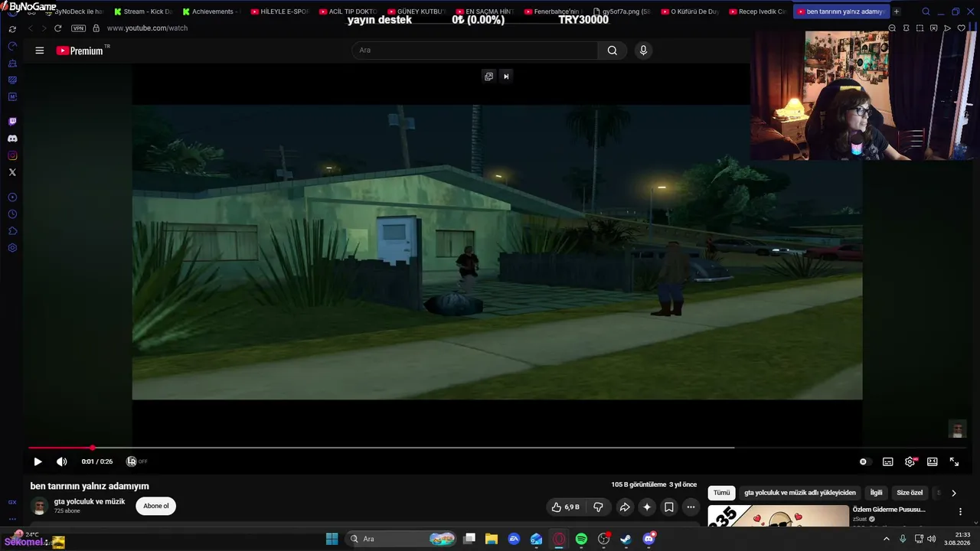The image size is (980, 551).
Task: Go to YouTube Premium home logo
Action: click(x=80, y=51)
